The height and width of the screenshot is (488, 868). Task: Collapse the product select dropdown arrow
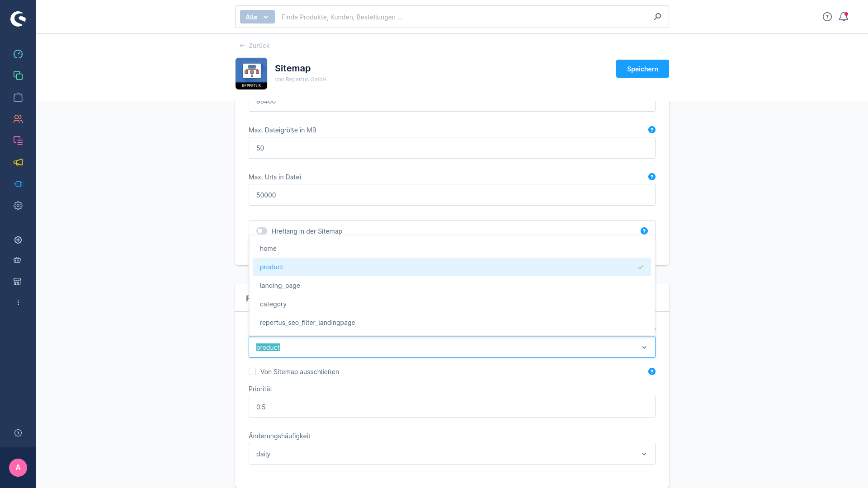pos(644,347)
